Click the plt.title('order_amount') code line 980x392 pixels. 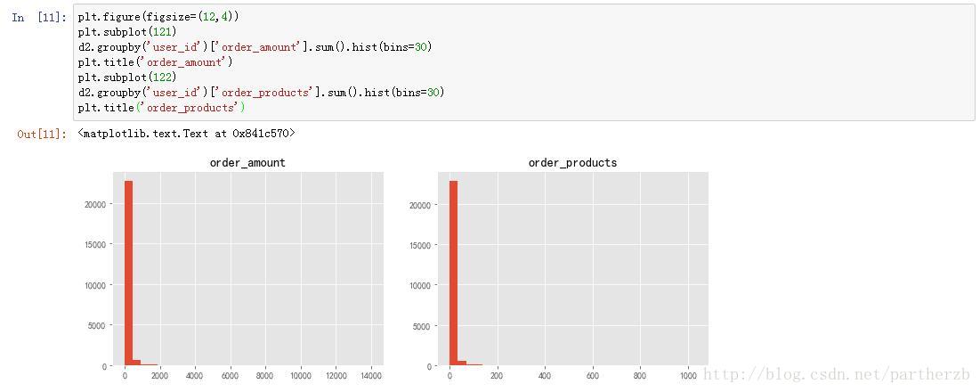pos(155,62)
